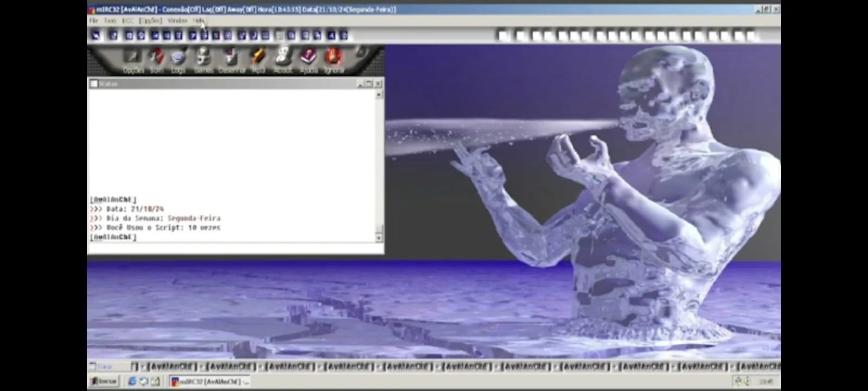
Task: Open the Help menu
Action: coord(198,21)
